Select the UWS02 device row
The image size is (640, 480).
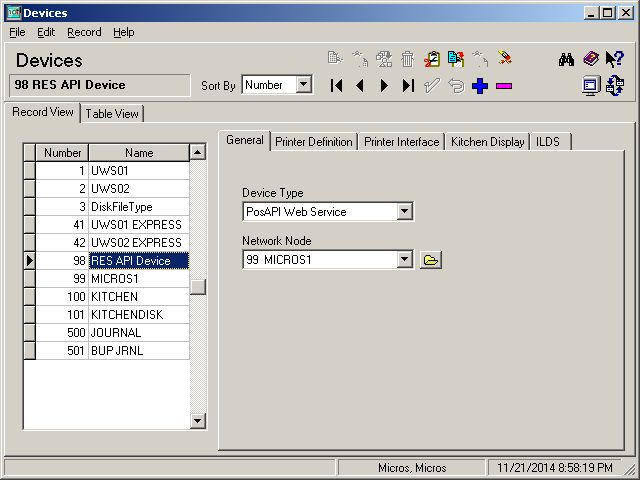113,189
